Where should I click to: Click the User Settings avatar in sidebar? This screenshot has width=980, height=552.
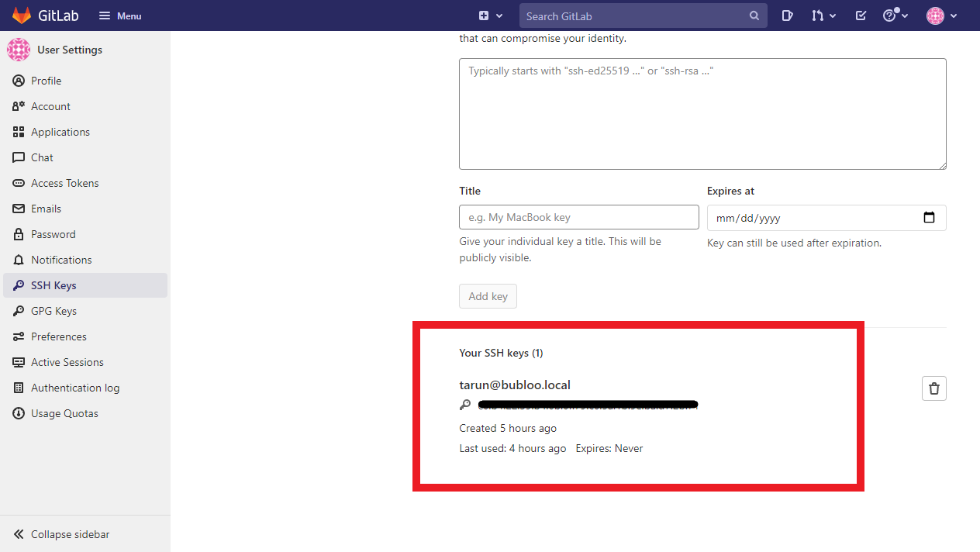pyautogui.click(x=19, y=50)
